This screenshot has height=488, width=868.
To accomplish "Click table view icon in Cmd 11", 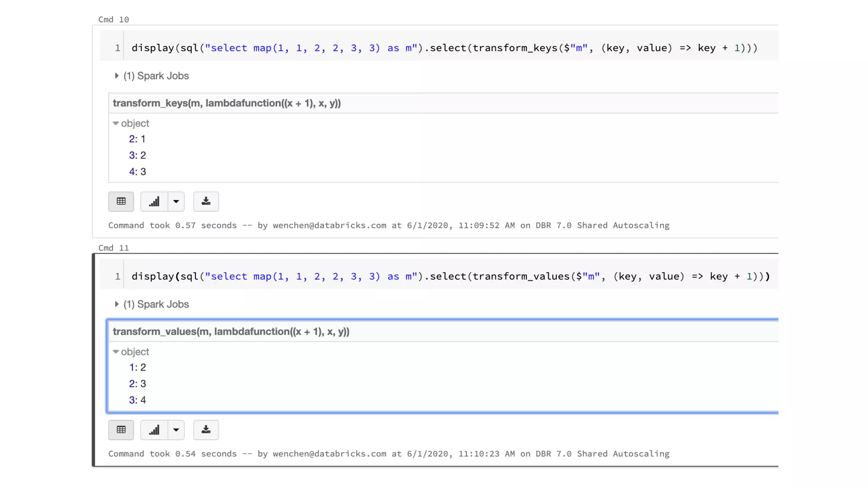I will tap(121, 430).
